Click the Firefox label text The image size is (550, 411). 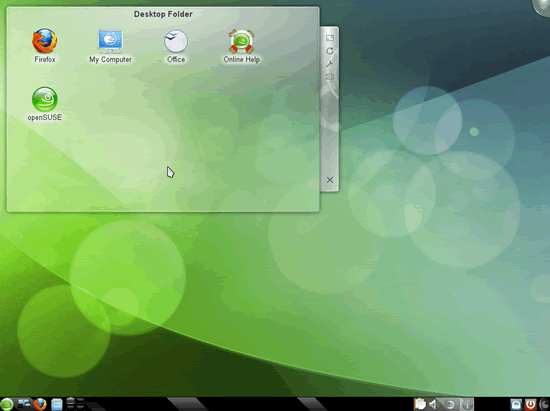(45, 60)
